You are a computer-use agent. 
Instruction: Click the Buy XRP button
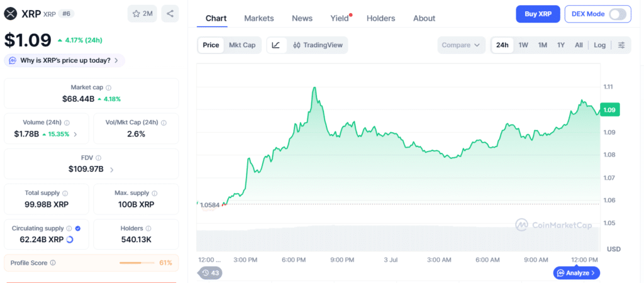point(538,14)
